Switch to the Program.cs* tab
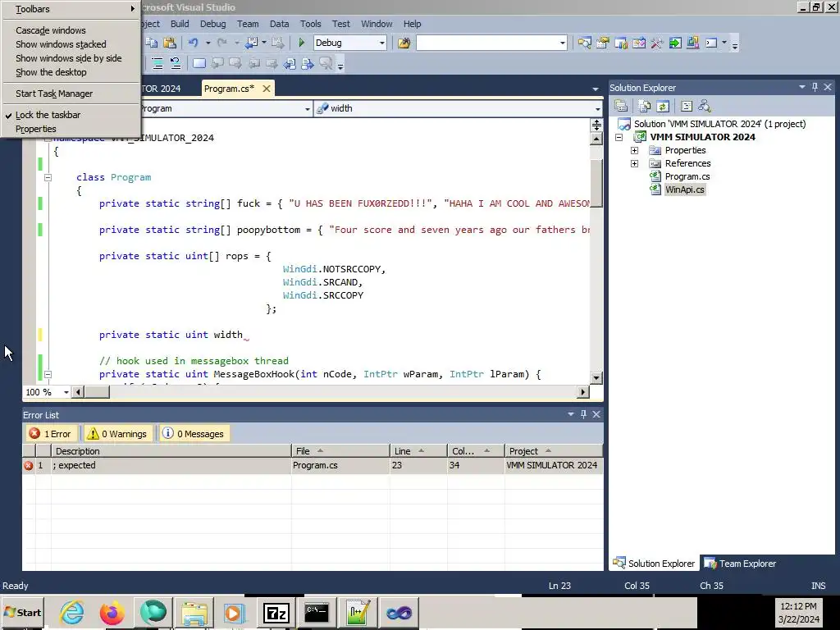Image resolution: width=840 pixels, height=630 pixels. [x=230, y=89]
